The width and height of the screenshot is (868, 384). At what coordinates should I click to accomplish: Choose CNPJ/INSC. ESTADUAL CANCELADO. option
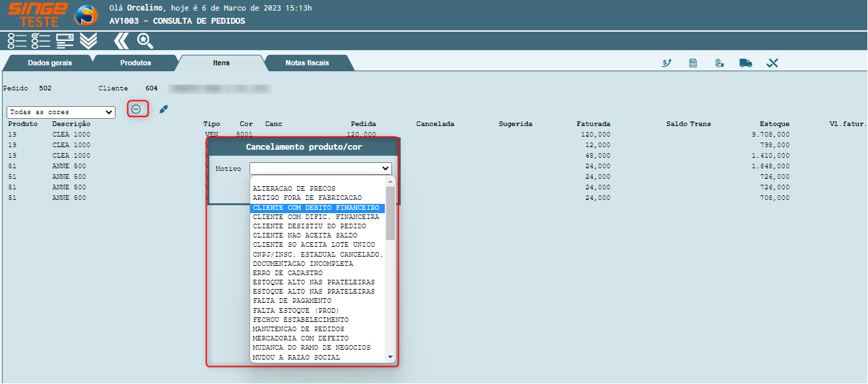(317, 254)
